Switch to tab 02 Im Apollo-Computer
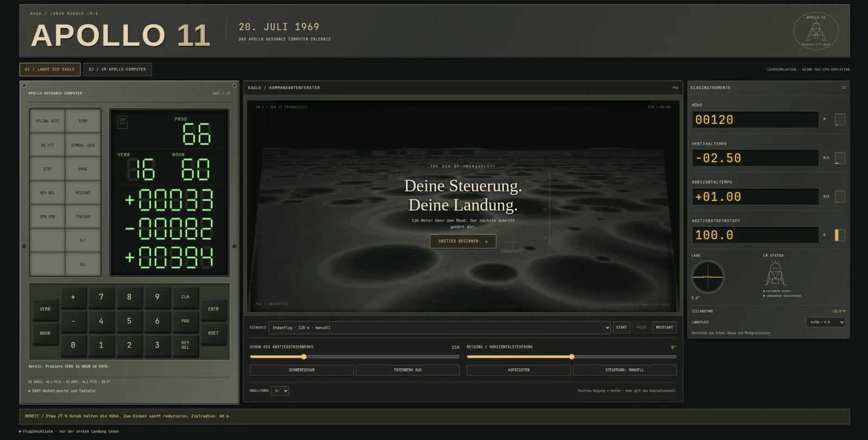Viewport: 868px width, 440px height. pyautogui.click(x=117, y=69)
